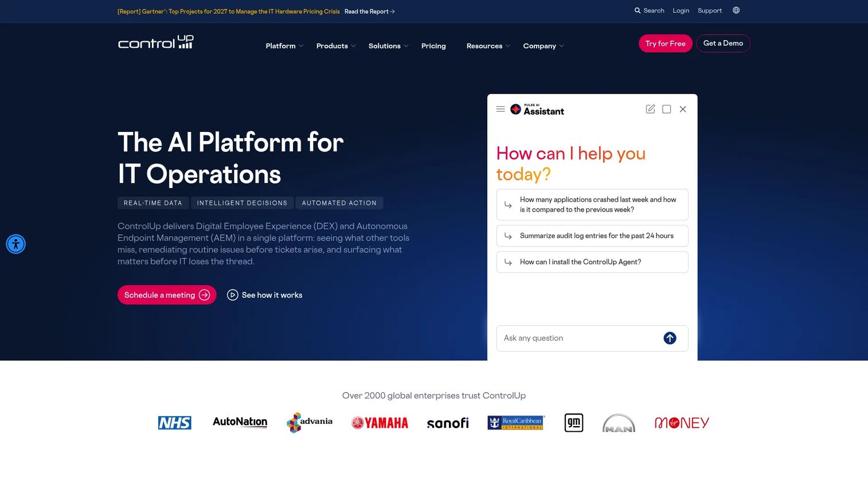Screen dimensions: 868x488
Task: Click the REAL-TIME DATA tag
Action: coord(153,203)
